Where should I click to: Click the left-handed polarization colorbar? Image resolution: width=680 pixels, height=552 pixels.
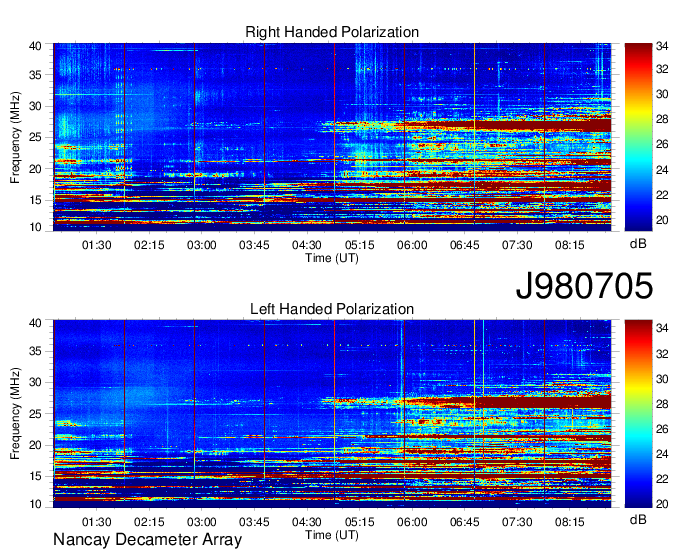tap(638, 414)
